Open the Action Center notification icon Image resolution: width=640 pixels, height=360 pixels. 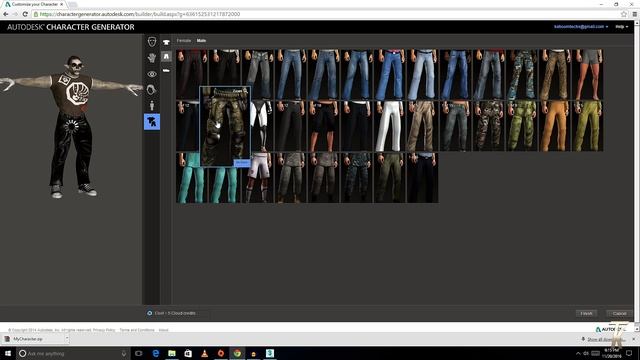(629, 353)
